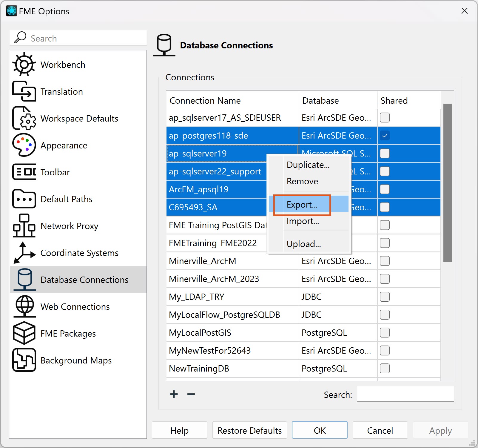Select the ArcFM_apsql19 connection name
This screenshot has width=478, height=448.
point(199,189)
